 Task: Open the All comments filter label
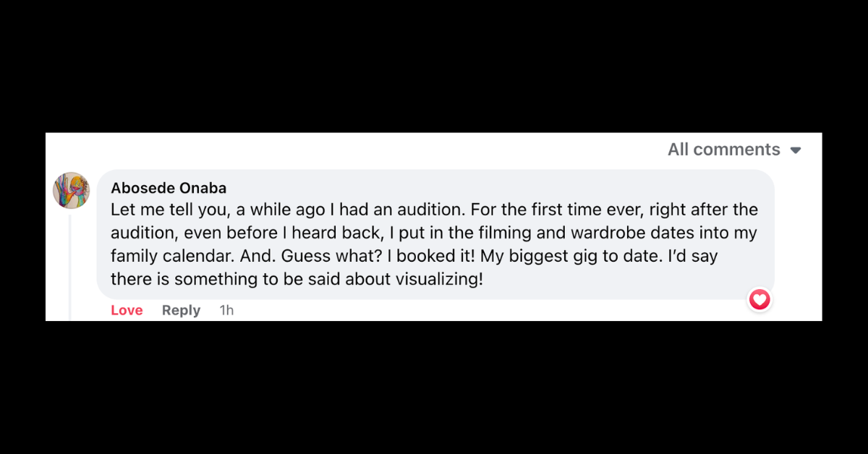click(723, 150)
